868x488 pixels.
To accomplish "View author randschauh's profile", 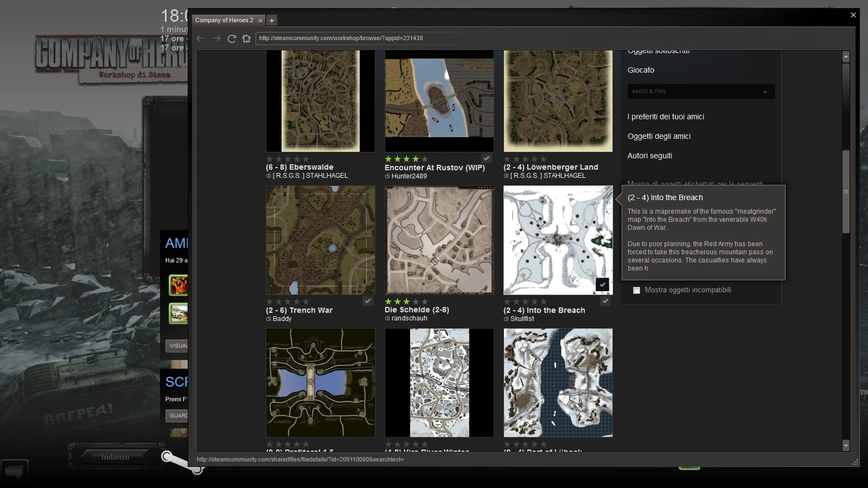I will click(410, 318).
